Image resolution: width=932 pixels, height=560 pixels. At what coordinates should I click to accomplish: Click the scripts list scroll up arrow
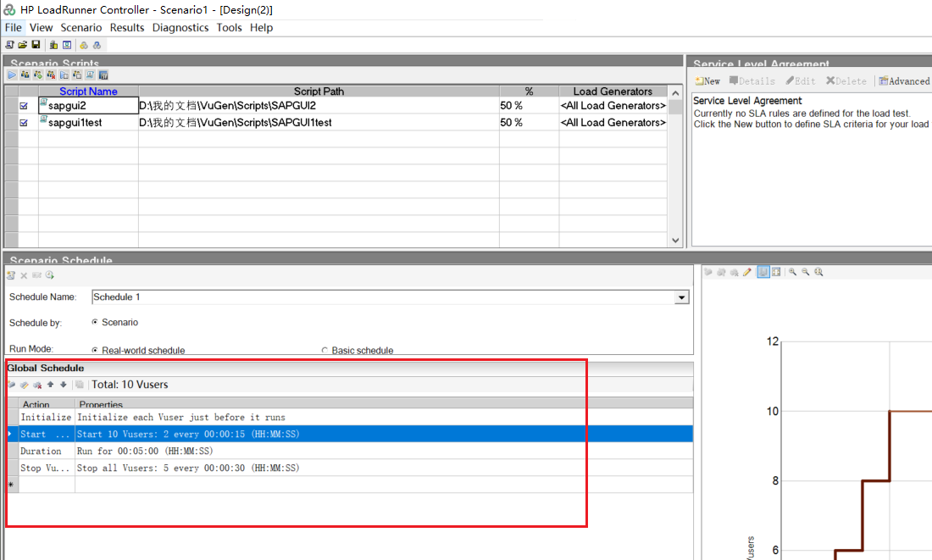pos(675,92)
